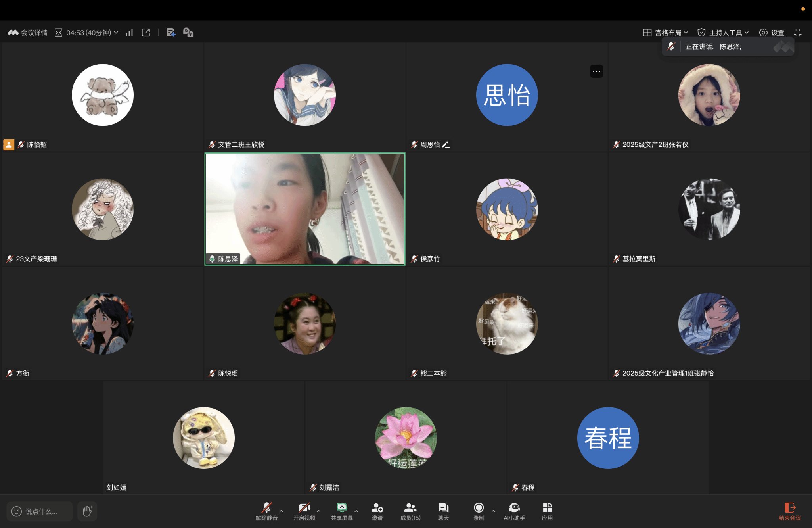Open settings
Screen dimensions: 812x528
click(772, 33)
